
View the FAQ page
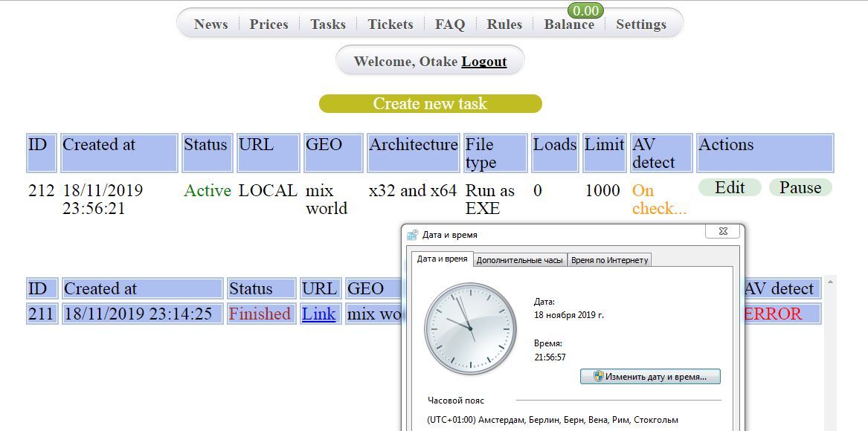point(450,25)
